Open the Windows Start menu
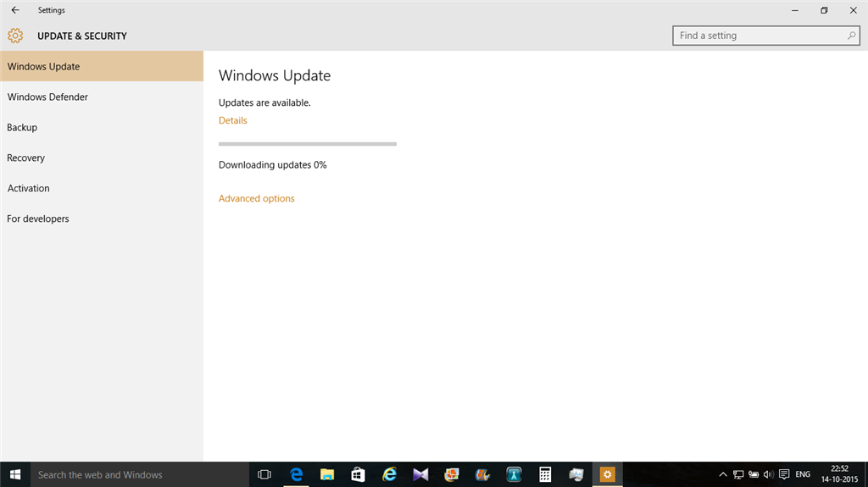The image size is (868, 487). [x=15, y=474]
